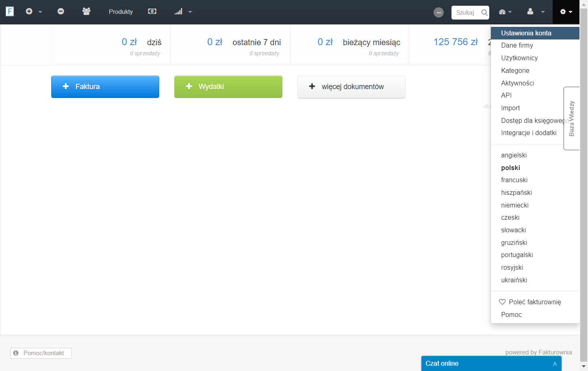The image size is (588, 371).
Task: Click the 125 756 zł amount link
Action: 456,42
